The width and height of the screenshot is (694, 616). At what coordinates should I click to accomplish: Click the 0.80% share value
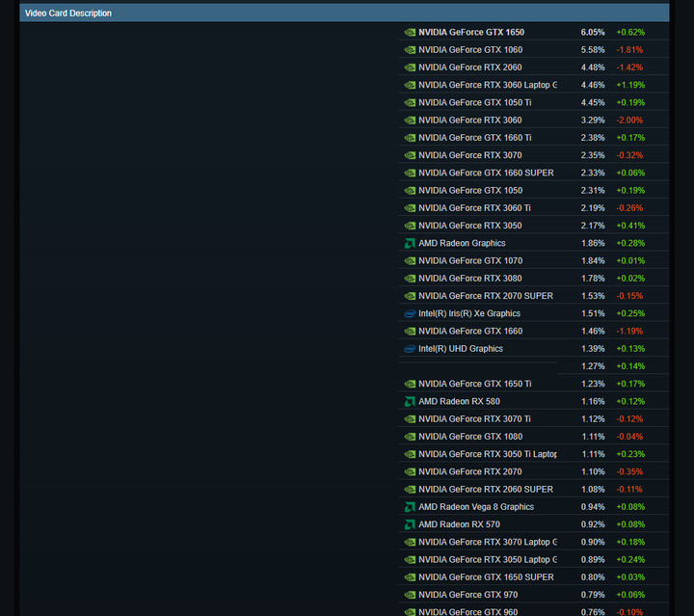[593, 577]
